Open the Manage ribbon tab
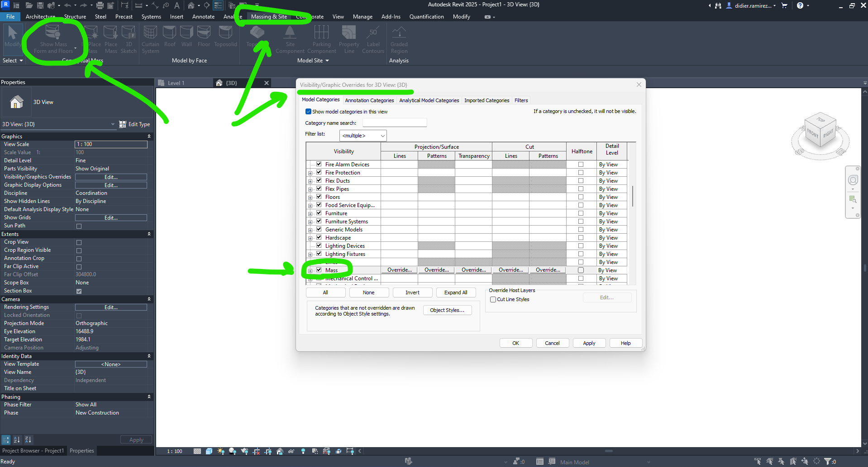The height and width of the screenshot is (467, 868). (x=362, y=16)
